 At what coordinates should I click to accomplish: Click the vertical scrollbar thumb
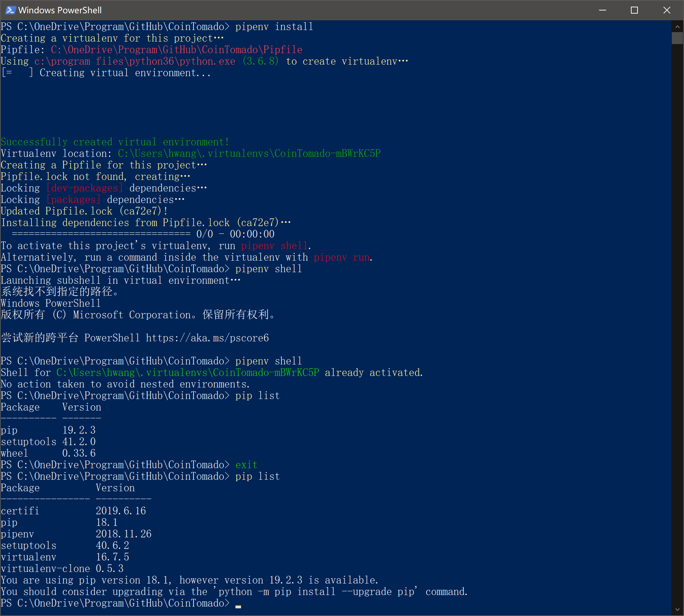coord(677,38)
